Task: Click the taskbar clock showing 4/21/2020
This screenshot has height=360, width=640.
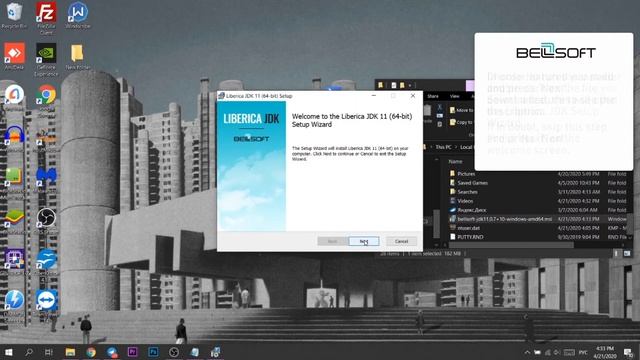Action: tap(604, 352)
